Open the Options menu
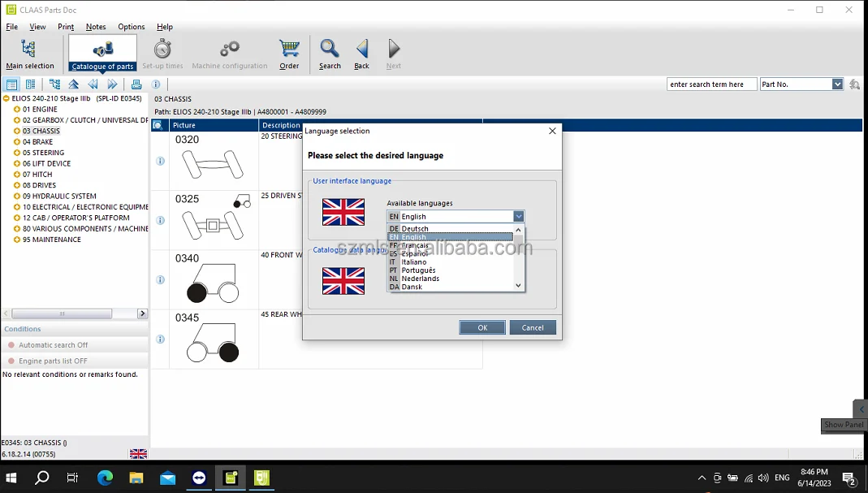The height and width of the screenshot is (493, 868). pos(131,27)
